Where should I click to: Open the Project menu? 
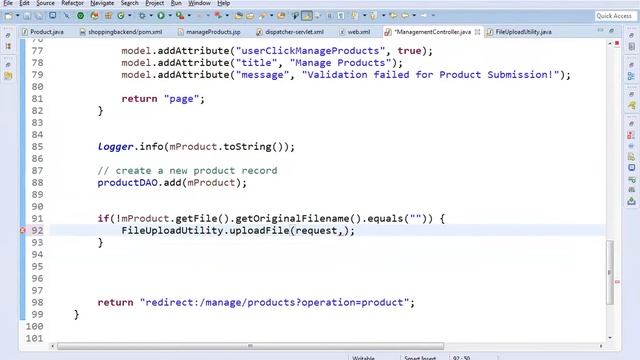[x=155, y=3]
